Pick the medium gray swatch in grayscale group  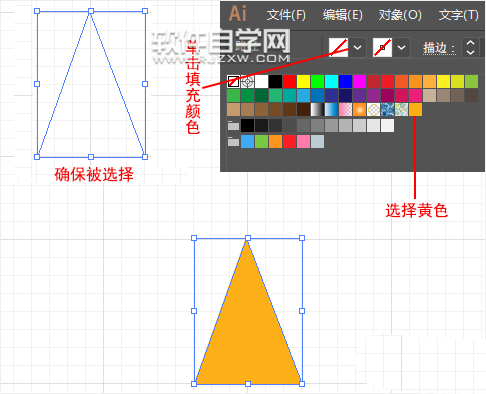[317, 126]
